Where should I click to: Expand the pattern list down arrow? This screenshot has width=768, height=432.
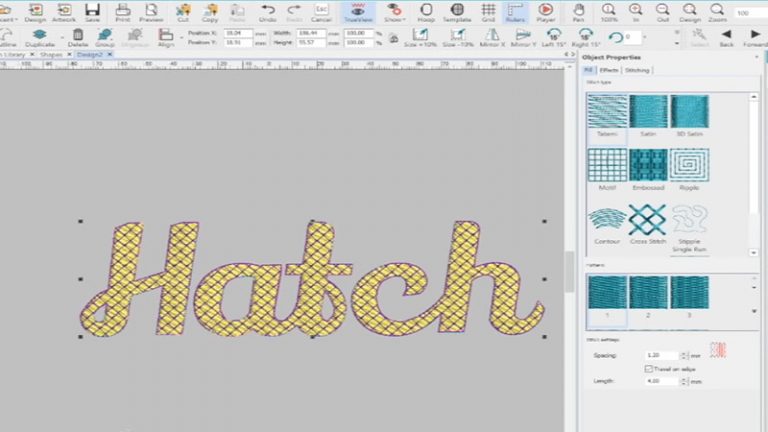pos(754,311)
